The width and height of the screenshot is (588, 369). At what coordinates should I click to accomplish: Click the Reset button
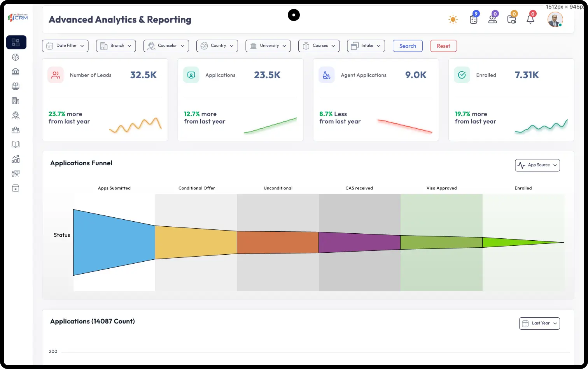click(443, 46)
